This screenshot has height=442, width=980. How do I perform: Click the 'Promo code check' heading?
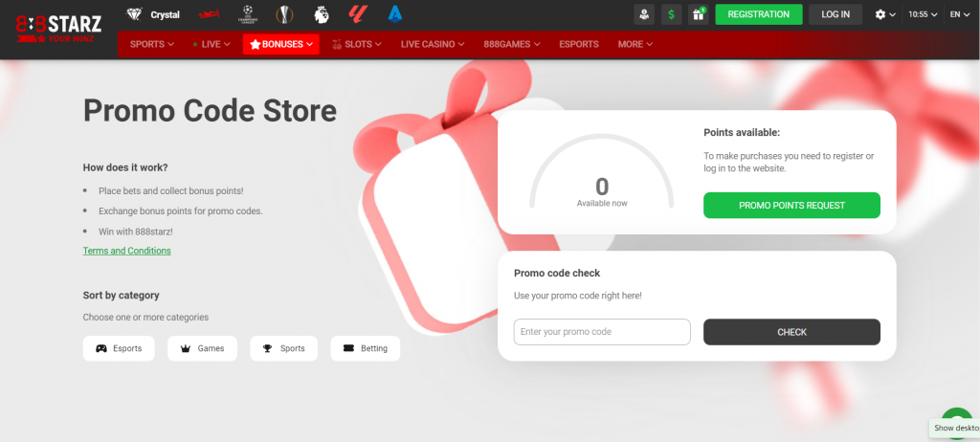[557, 274]
